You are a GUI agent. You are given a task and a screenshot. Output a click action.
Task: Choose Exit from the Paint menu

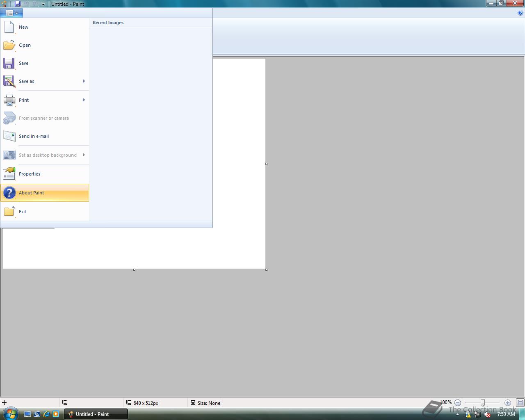pyautogui.click(x=45, y=212)
